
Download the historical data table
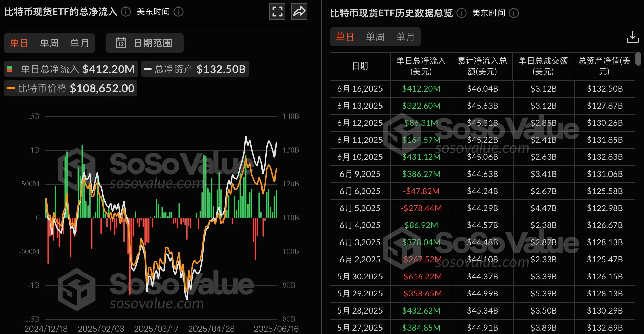633,37
